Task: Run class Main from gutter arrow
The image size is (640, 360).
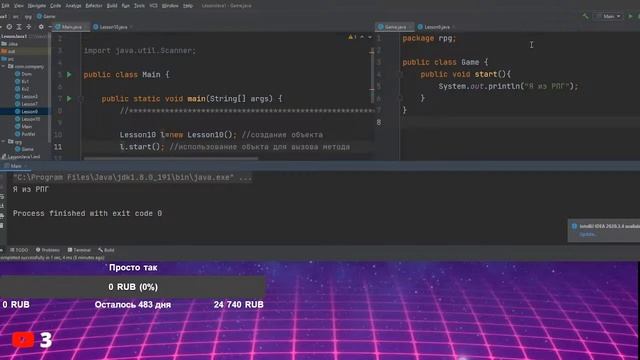Action: 69,75
